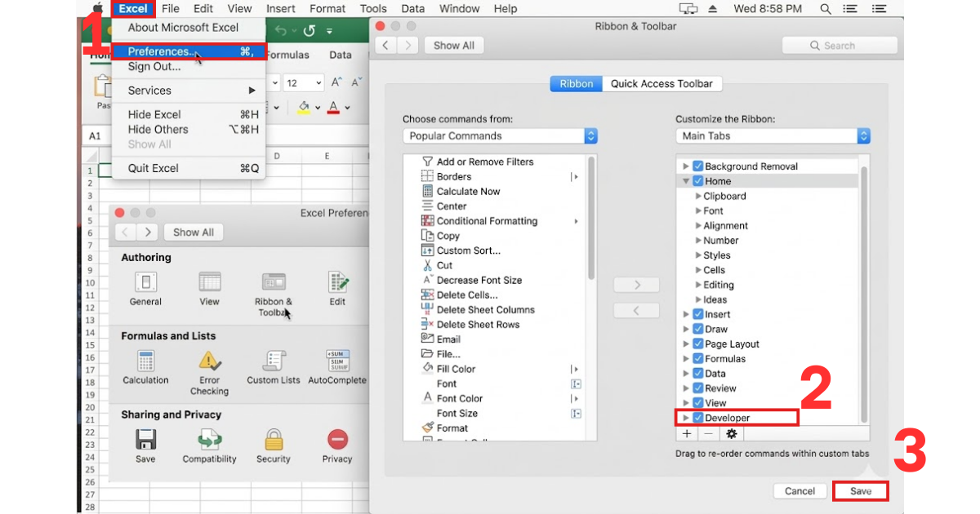This screenshot has height=514, width=980.
Task: Uncheck Review tab checkbox
Action: [698, 388]
